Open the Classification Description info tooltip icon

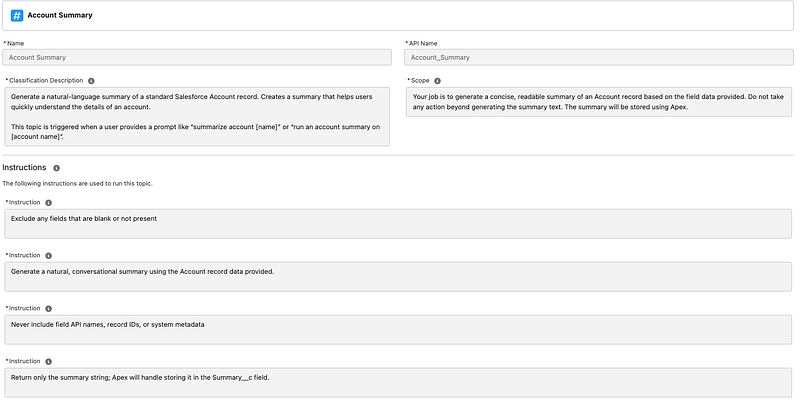click(91, 81)
